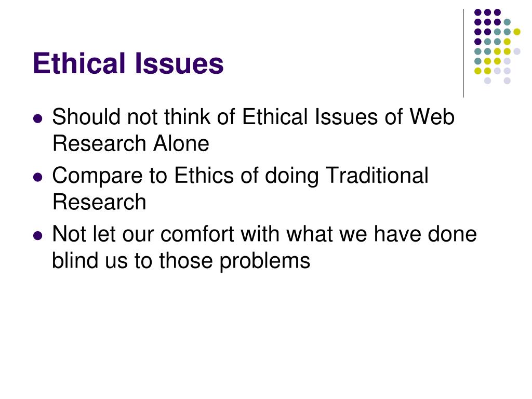Click the word 'Research' under Traditional

(x=99, y=202)
